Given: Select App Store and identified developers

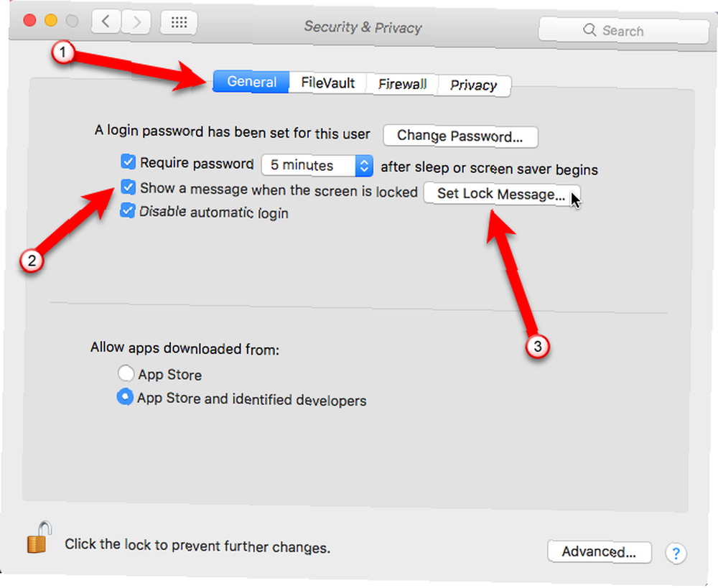Looking at the screenshot, I should coord(124,397).
